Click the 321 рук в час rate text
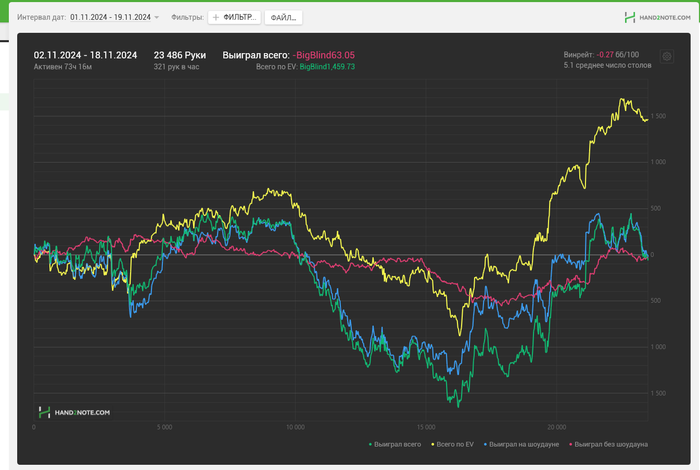 pos(176,67)
